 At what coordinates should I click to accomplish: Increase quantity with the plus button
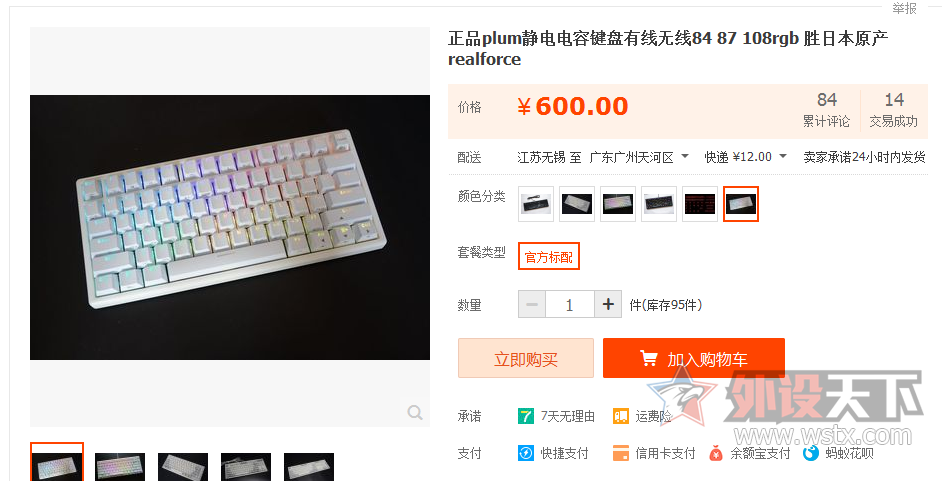[608, 304]
